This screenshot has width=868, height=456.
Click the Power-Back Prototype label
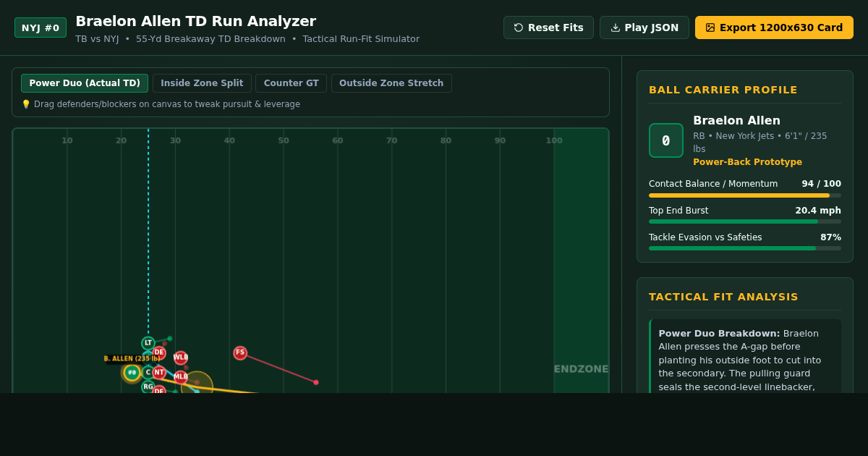click(x=747, y=162)
